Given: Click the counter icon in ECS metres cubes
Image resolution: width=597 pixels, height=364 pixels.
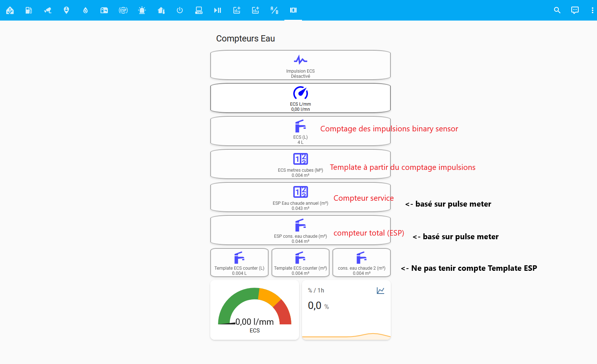Looking at the screenshot, I should tap(301, 159).
